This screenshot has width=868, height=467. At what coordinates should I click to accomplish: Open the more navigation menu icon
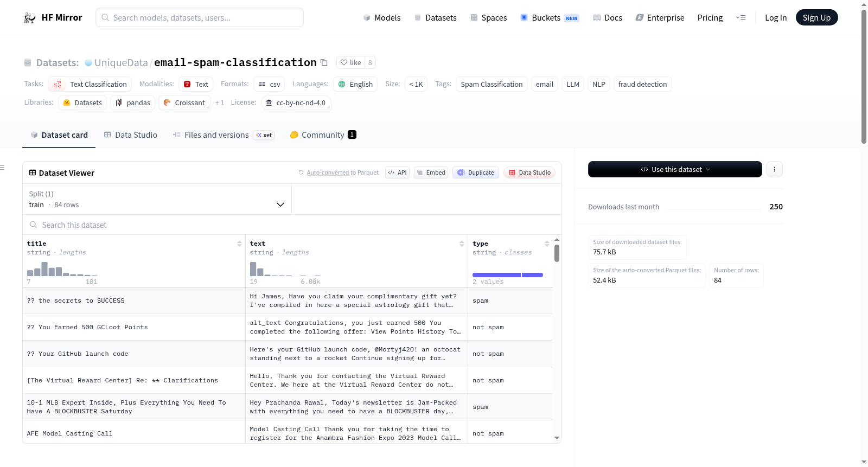(x=741, y=17)
